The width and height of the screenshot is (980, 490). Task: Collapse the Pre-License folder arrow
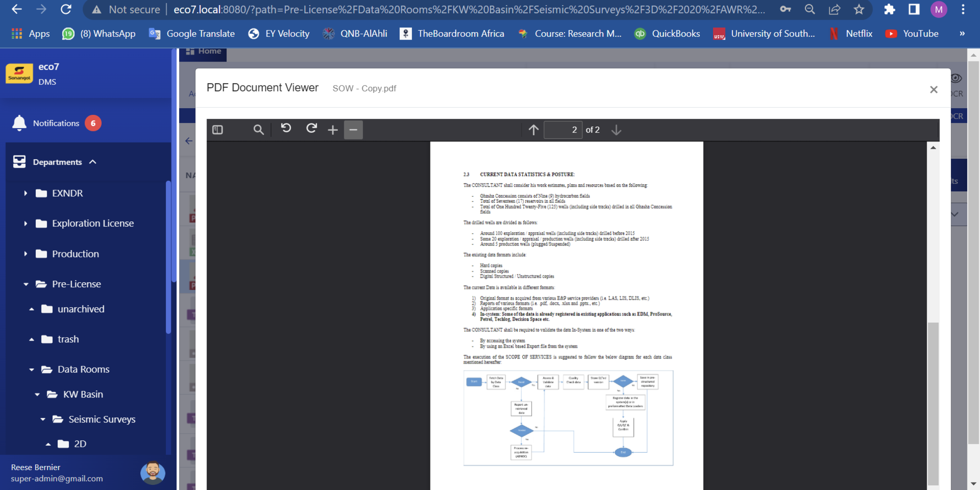(x=26, y=284)
